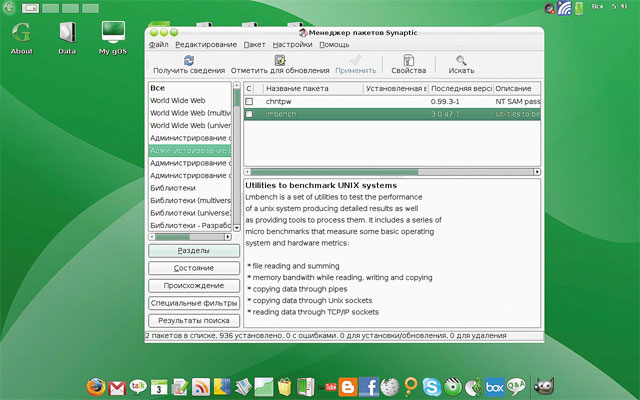This screenshot has height=400, width=640.
Task: Click the Получить сведения reload icon
Action: 189,60
